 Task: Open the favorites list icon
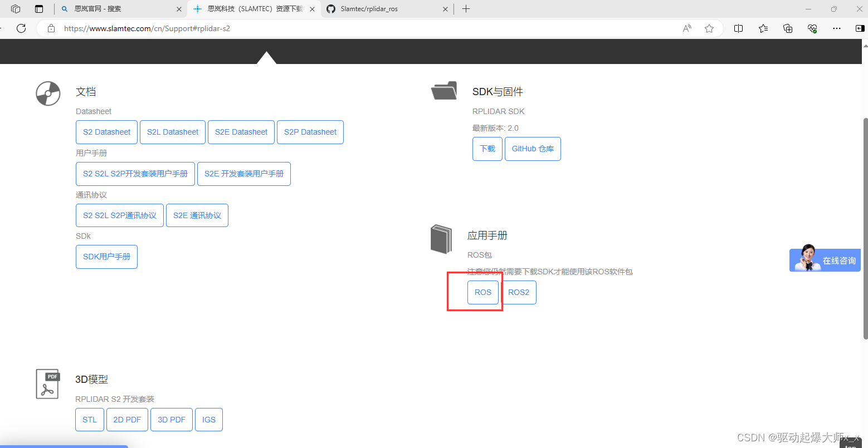[x=763, y=28]
